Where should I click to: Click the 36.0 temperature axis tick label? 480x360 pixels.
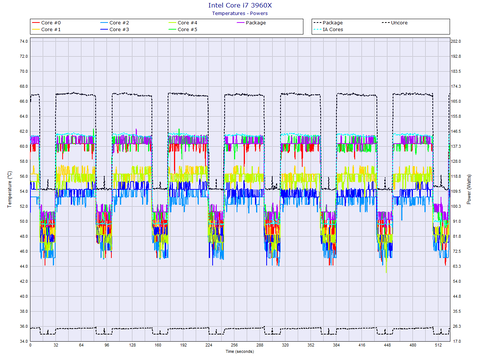24,326
